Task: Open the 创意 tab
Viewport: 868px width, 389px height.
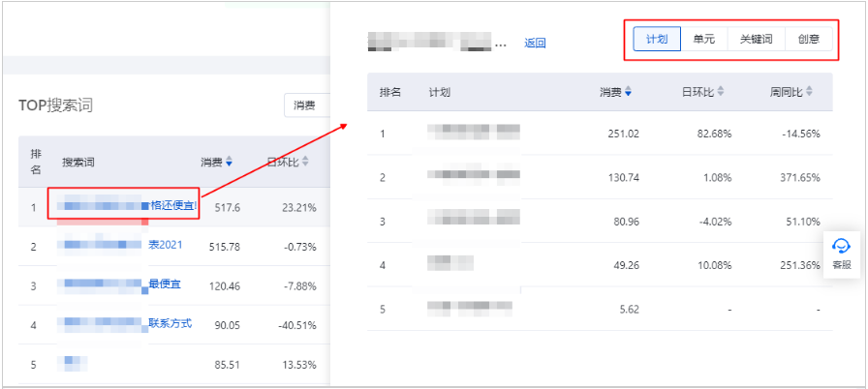Action: click(x=808, y=40)
